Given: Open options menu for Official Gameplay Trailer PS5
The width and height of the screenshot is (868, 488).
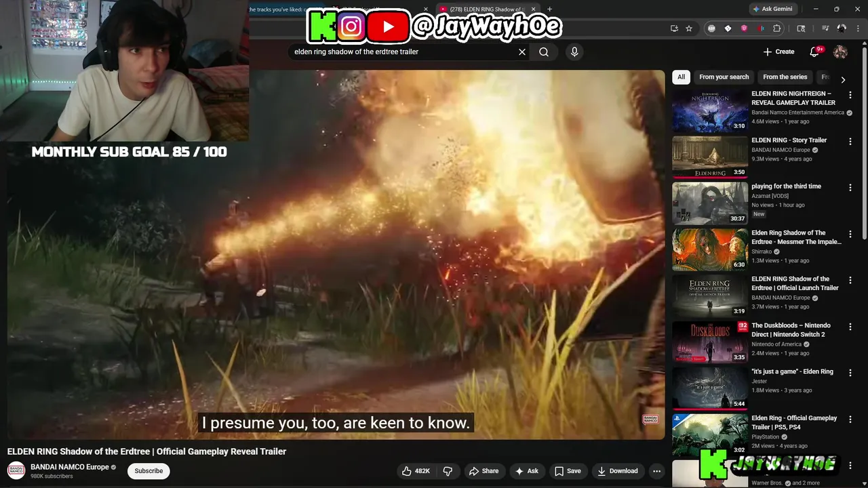Looking at the screenshot, I should pyautogui.click(x=850, y=419).
